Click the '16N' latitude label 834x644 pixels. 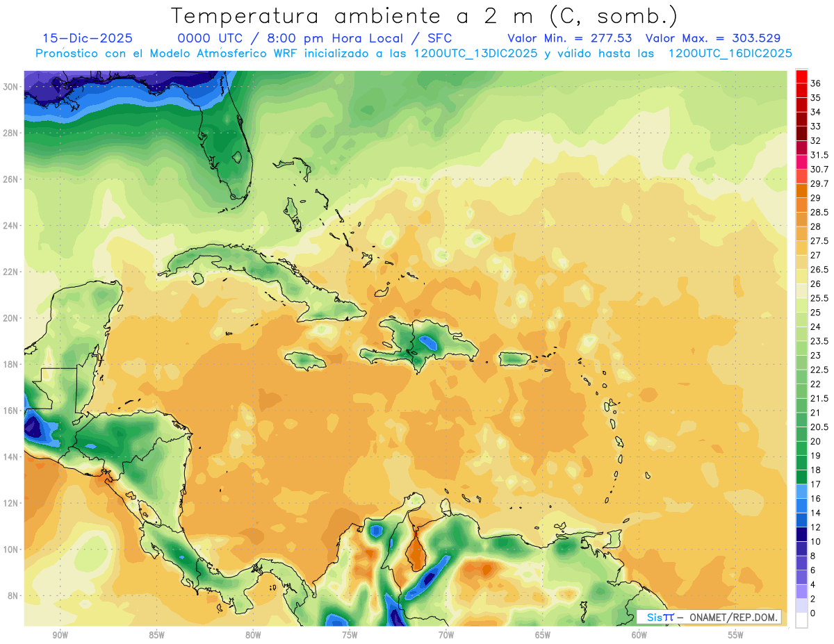coord(11,411)
